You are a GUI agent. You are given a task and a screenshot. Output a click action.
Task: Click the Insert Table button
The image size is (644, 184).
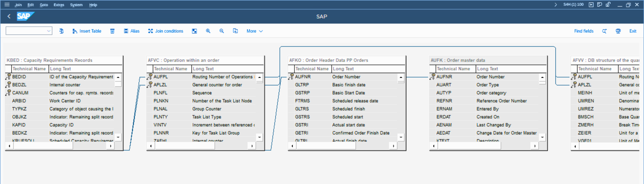[x=87, y=31]
